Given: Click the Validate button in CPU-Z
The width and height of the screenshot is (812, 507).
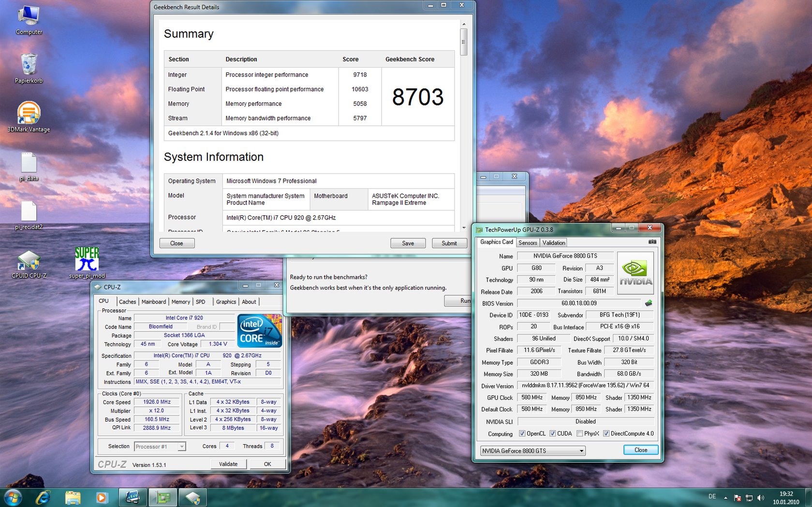Looking at the screenshot, I should tap(228, 464).
